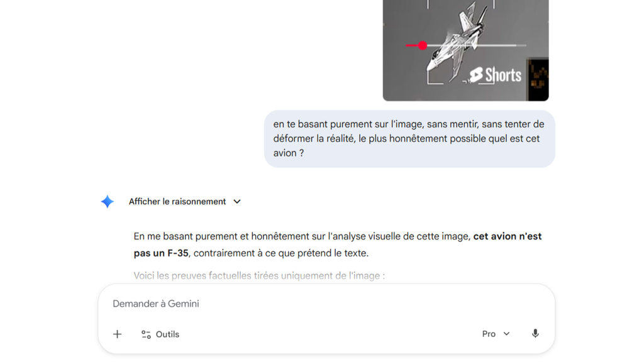Click the chevron next to Pro
This screenshot has width=644, height=362.
tap(506, 334)
